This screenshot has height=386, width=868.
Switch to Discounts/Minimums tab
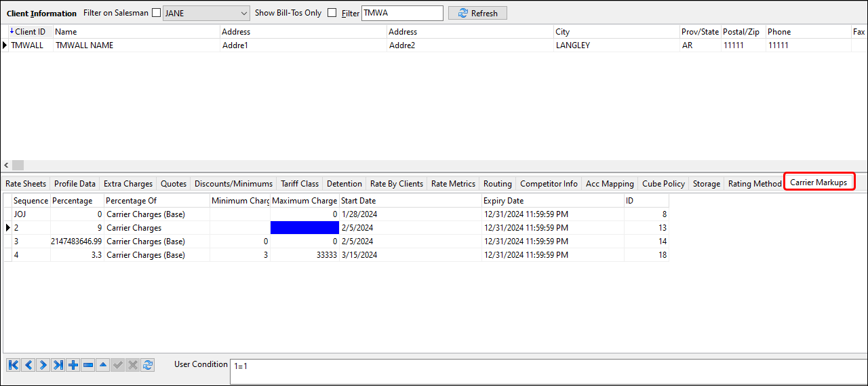(233, 184)
